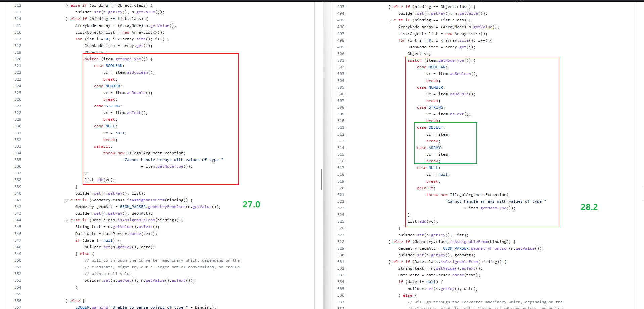The width and height of the screenshot is (644, 309).
Task: Click the version label 27.0
Action: tap(251, 204)
